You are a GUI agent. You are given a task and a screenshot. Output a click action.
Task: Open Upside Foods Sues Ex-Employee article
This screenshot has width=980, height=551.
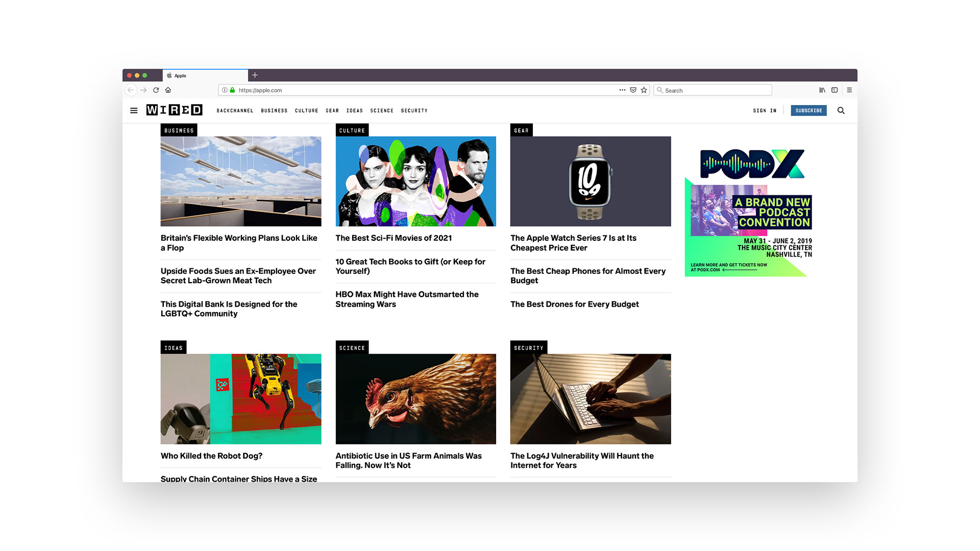click(x=238, y=276)
